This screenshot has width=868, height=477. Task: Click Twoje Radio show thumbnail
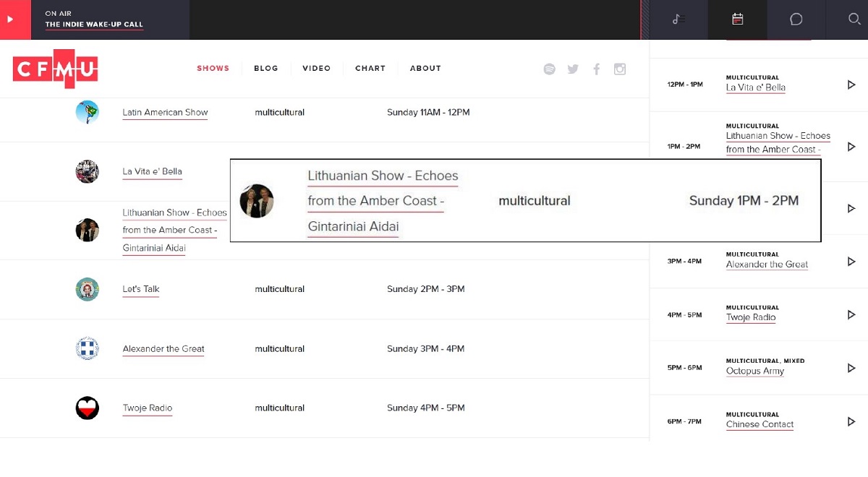[x=88, y=408]
